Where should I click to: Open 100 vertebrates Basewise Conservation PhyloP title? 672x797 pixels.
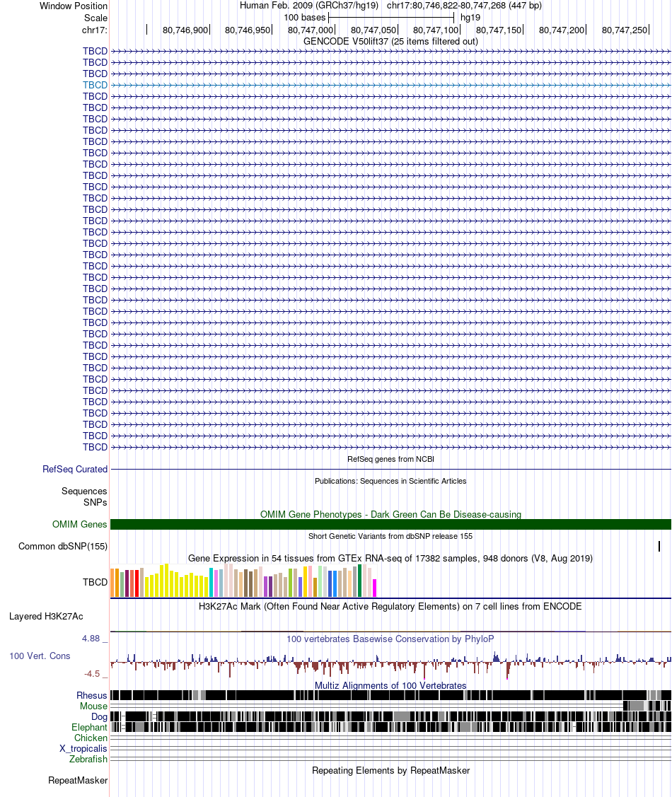[x=390, y=639]
